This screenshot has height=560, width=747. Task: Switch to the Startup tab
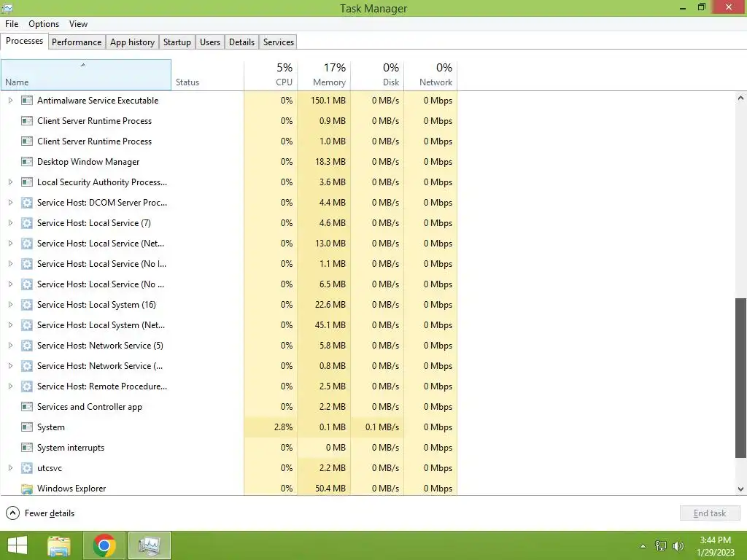(x=177, y=42)
